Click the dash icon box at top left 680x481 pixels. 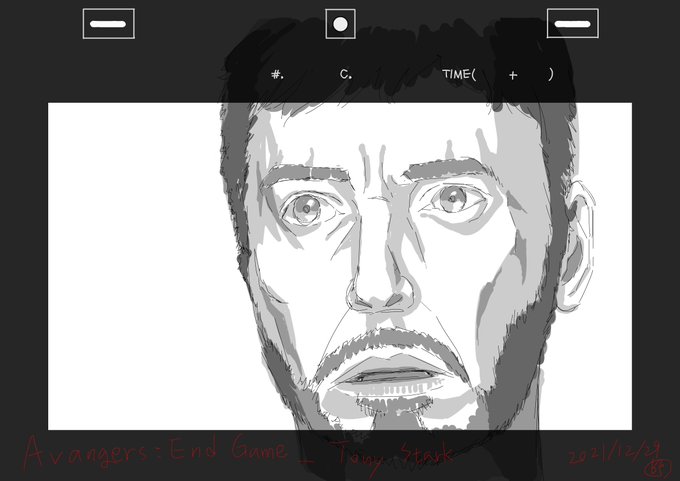point(108,24)
